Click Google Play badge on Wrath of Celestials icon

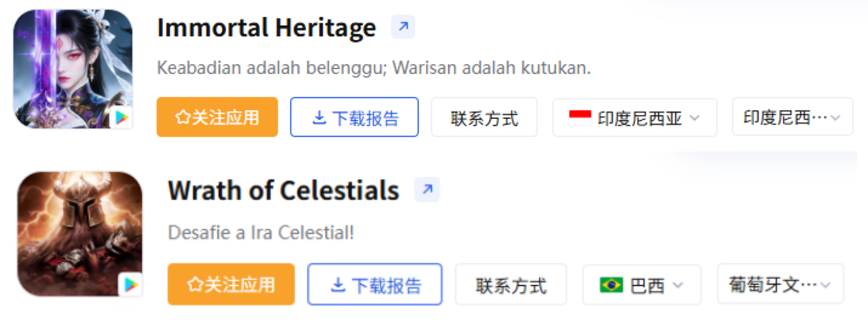(x=131, y=285)
